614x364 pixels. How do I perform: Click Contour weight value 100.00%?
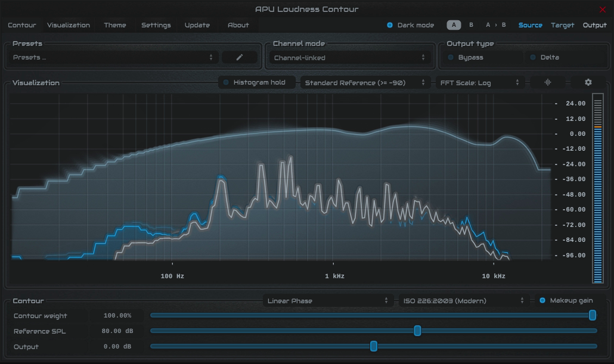[x=117, y=316]
